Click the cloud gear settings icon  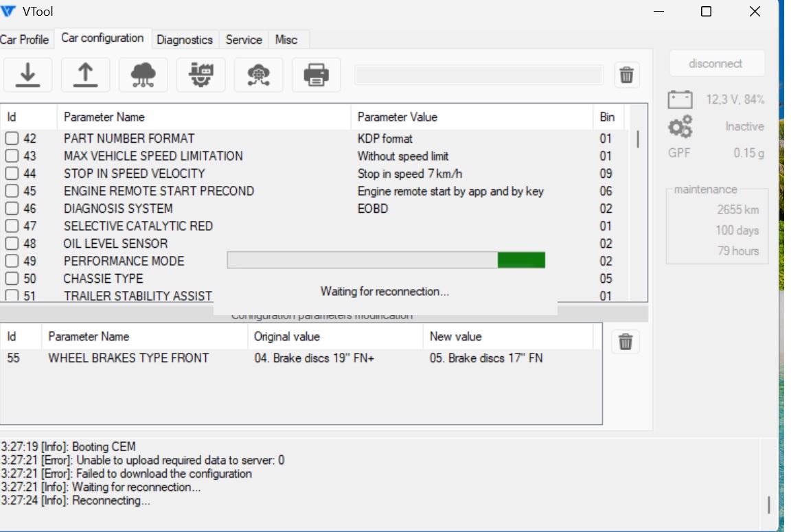(258, 75)
